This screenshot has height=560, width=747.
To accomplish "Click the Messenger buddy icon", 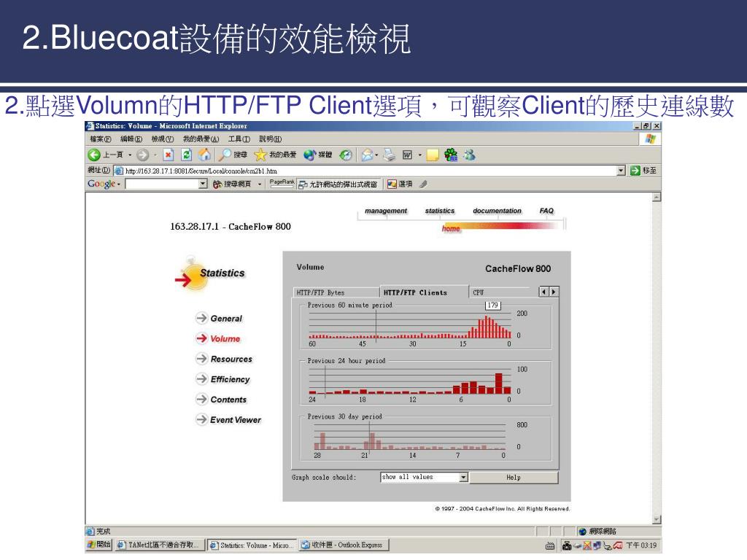I will point(469,155).
